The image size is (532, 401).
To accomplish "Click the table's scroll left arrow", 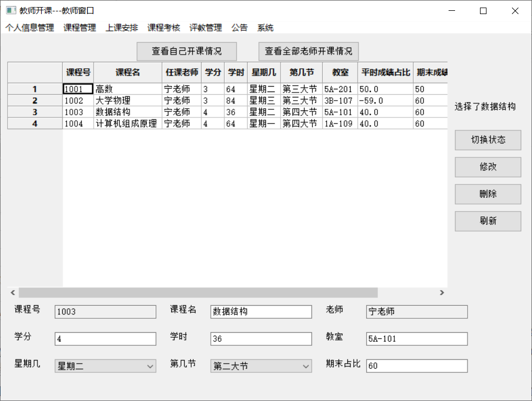I will pyautogui.click(x=13, y=293).
